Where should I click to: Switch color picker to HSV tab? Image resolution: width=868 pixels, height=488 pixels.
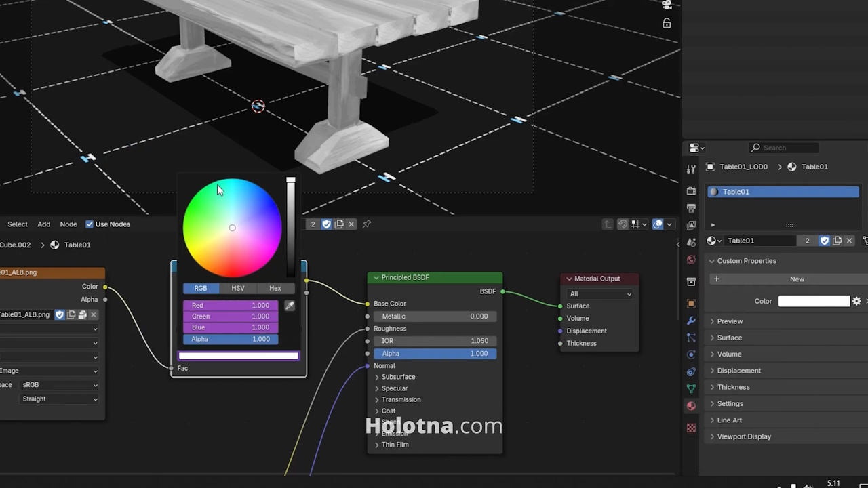coord(238,288)
